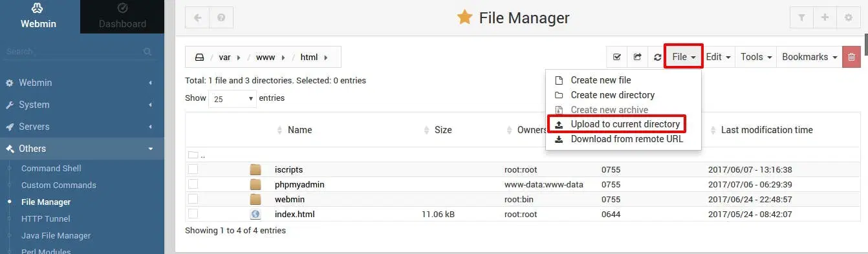The image size is (868, 254).
Task: Click the help question mark button
Action: click(221, 17)
